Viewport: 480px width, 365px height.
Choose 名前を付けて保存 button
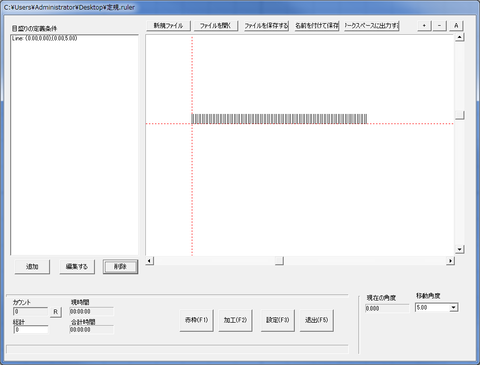click(317, 26)
